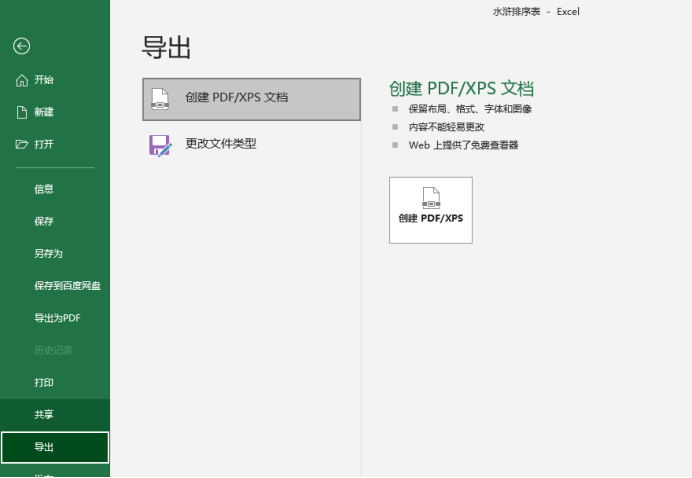Select the 导出 sidebar item
The height and width of the screenshot is (478, 692).
pos(55,447)
